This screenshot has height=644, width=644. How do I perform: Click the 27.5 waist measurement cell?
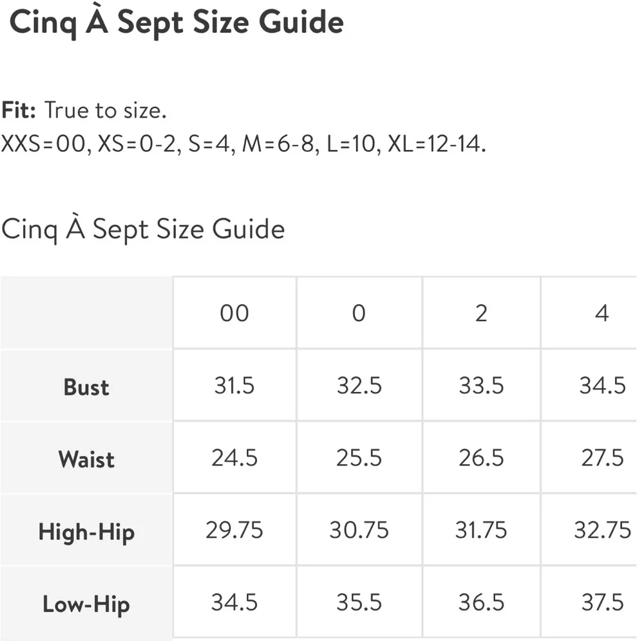click(601, 458)
